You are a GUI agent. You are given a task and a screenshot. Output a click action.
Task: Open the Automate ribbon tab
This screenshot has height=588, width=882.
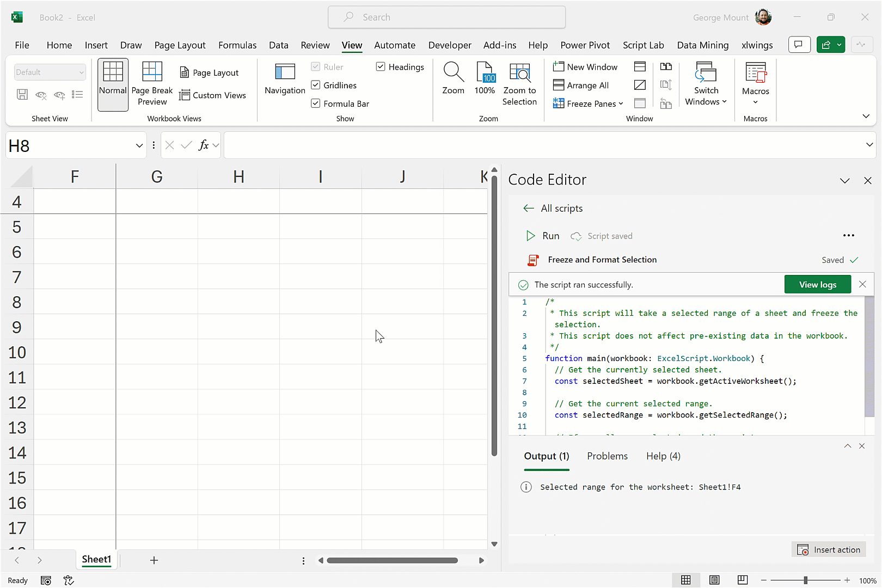[394, 45]
